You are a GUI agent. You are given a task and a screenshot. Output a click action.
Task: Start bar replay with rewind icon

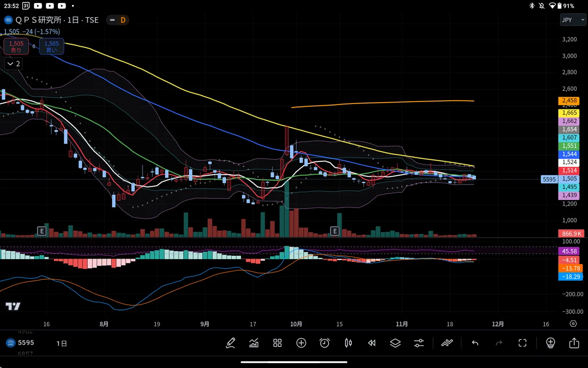click(372, 343)
